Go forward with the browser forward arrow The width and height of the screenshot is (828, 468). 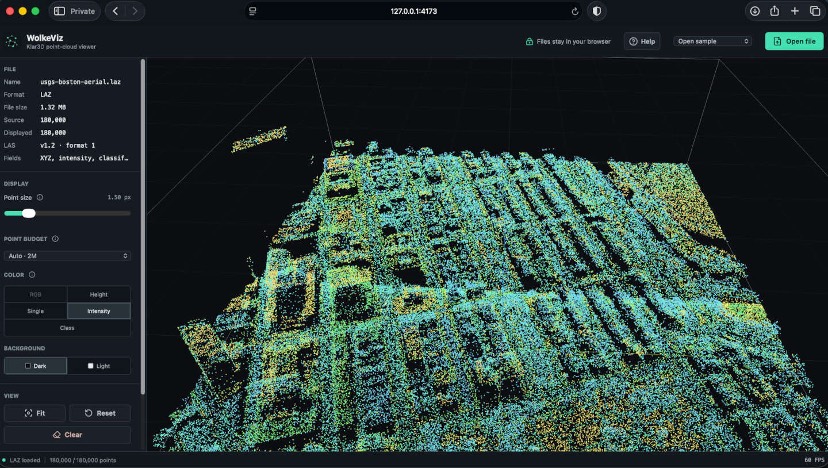(x=135, y=11)
